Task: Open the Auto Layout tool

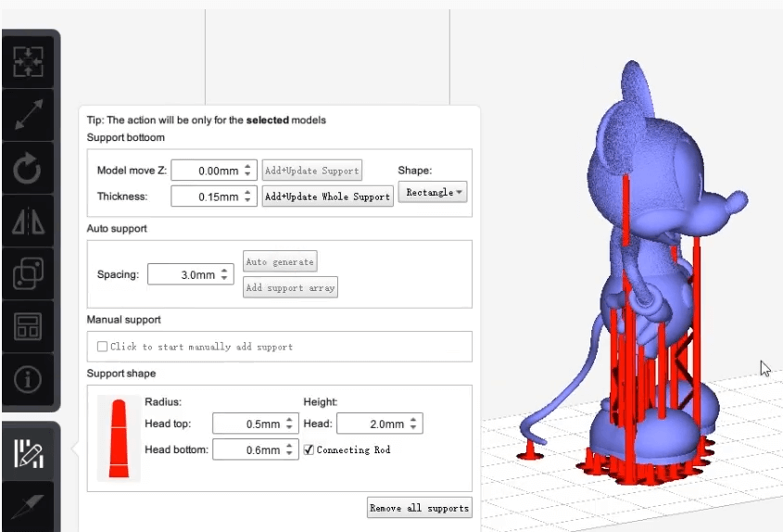Action: 29,326
